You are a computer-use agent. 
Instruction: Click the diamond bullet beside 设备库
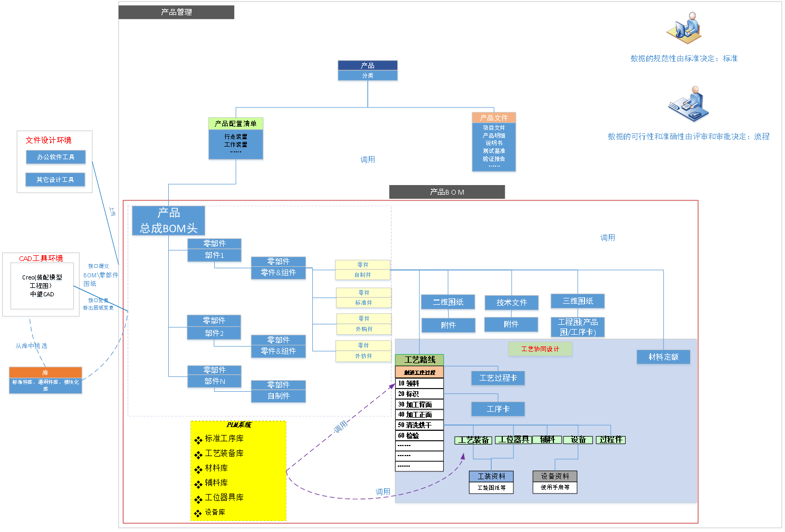[x=198, y=513]
